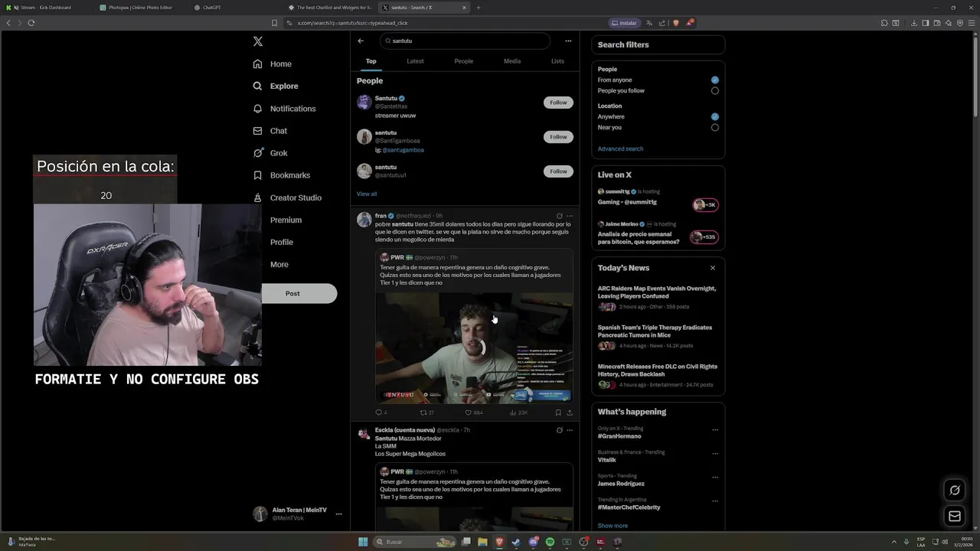Open Home from X sidebar
Viewport: 980px width, 551px height.
(273, 64)
